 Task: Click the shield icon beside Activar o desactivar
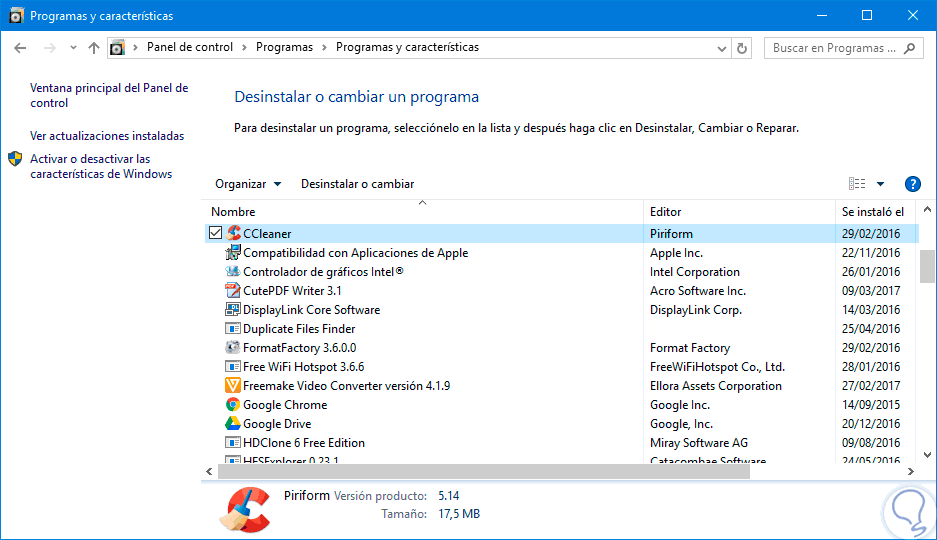[15, 159]
